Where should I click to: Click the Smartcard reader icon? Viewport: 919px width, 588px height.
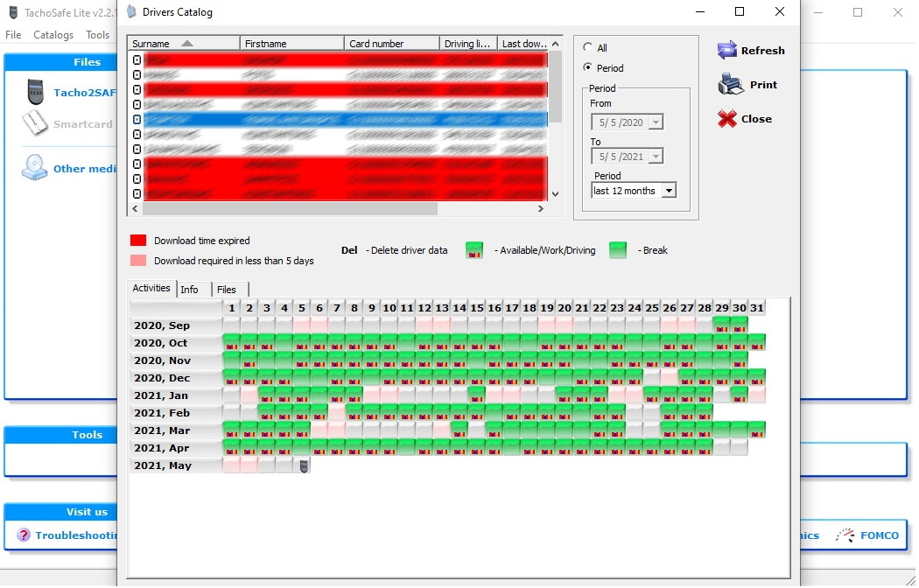point(34,122)
